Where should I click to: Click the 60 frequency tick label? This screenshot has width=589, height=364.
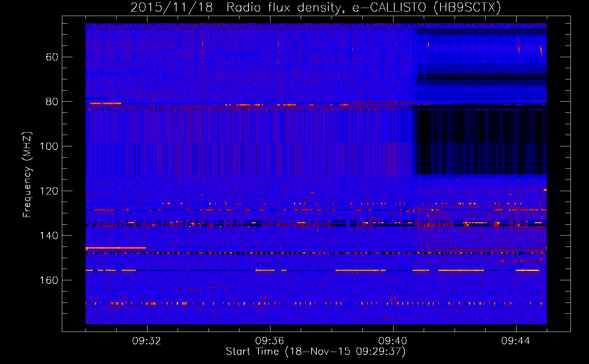[x=52, y=57]
